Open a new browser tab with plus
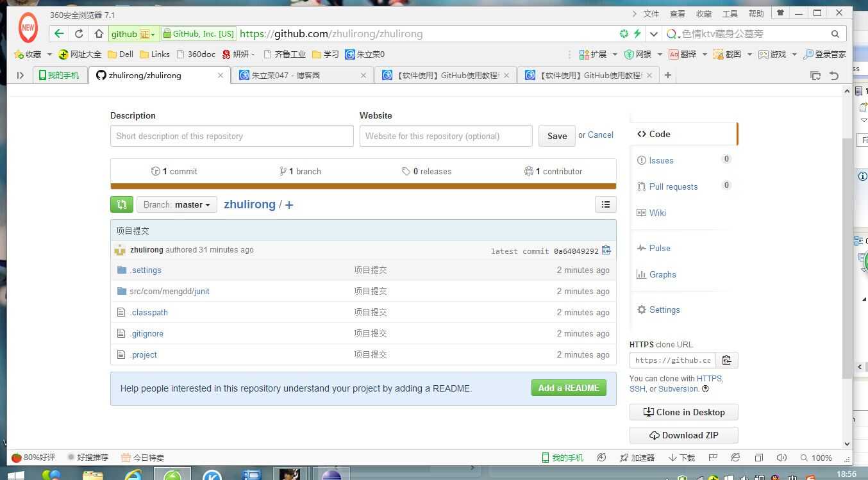 (x=667, y=75)
